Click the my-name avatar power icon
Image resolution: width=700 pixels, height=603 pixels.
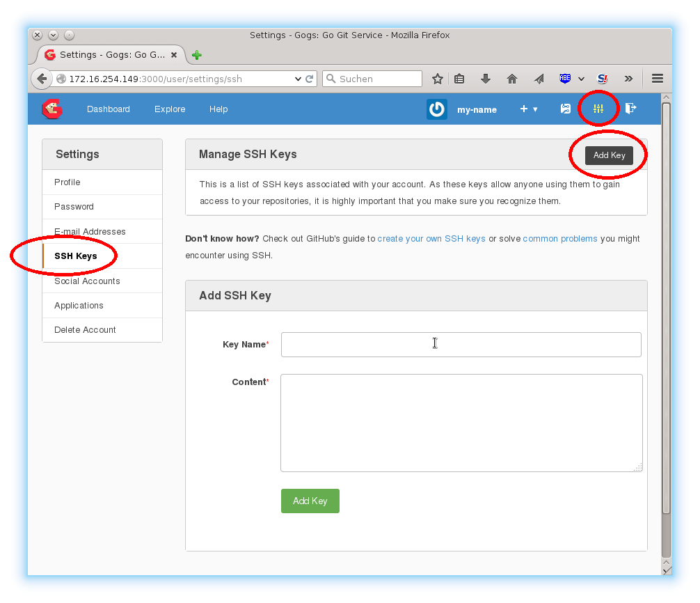[x=436, y=109]
